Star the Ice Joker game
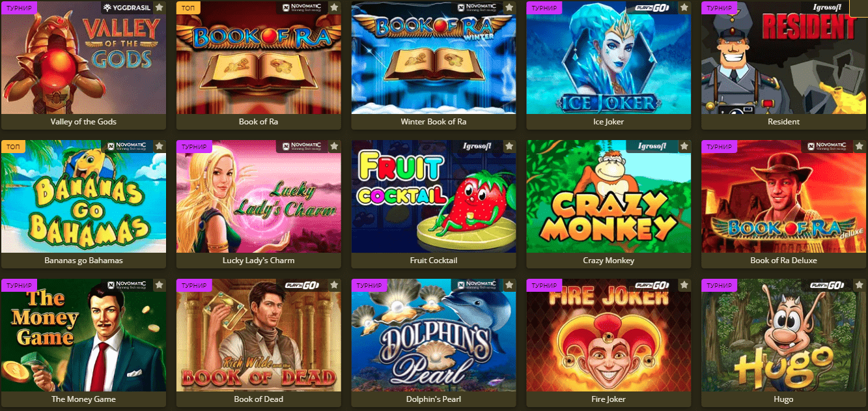868x411 pixels. pyautogui.click(x=684, y=8)
